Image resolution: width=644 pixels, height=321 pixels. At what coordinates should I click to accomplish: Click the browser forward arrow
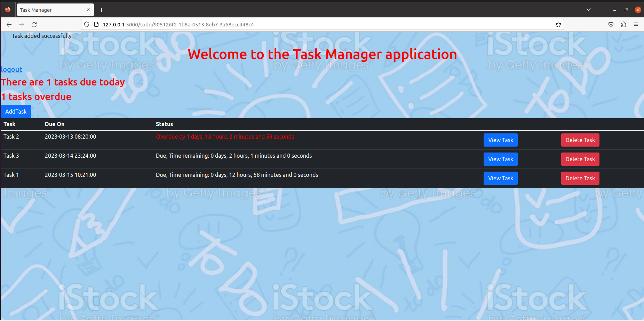22,24
